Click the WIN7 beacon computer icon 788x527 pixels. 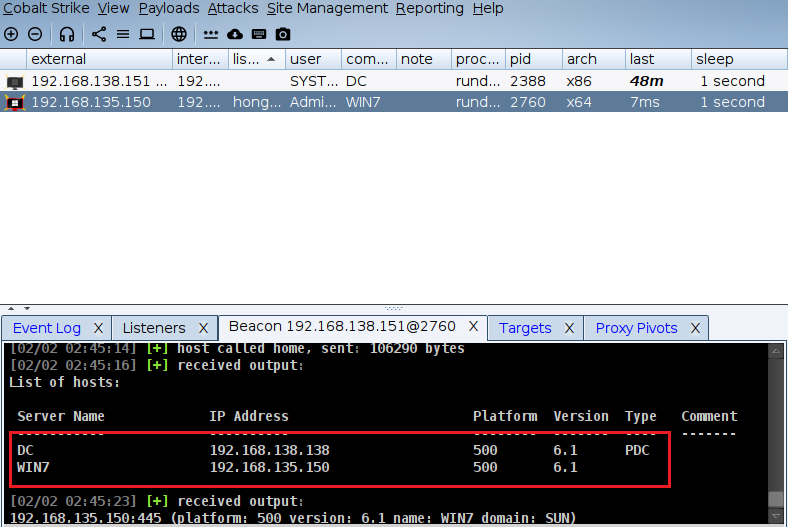click(15, 102)
